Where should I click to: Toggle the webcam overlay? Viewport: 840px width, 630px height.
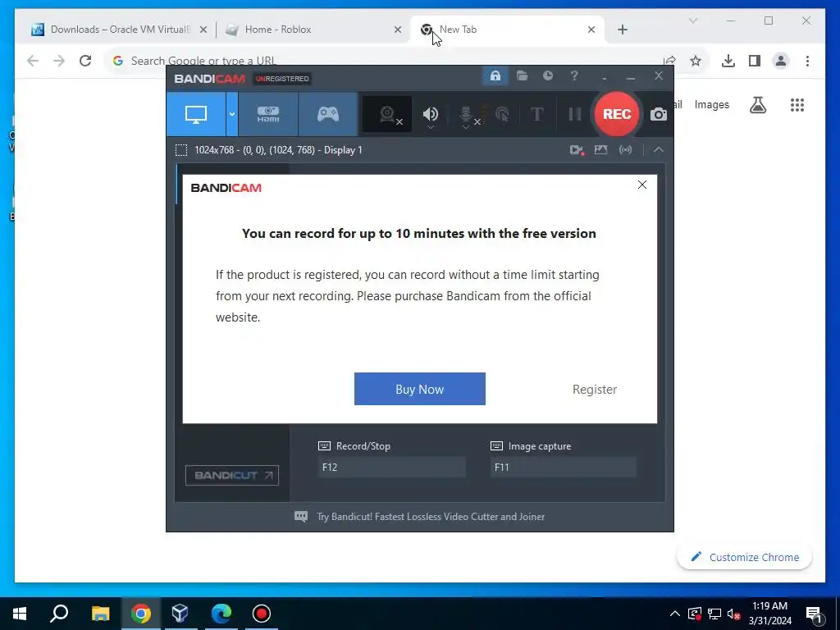pos(387,114)
